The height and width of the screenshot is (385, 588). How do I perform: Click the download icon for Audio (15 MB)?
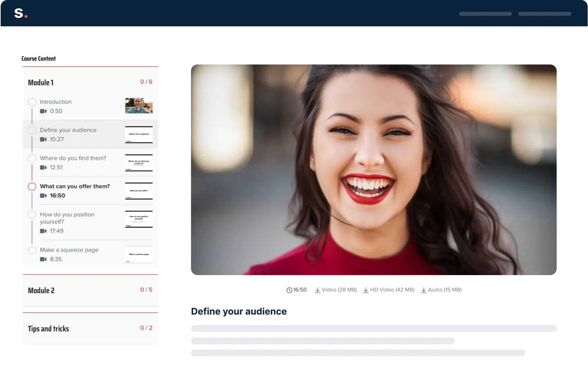(x=423, y=290)
